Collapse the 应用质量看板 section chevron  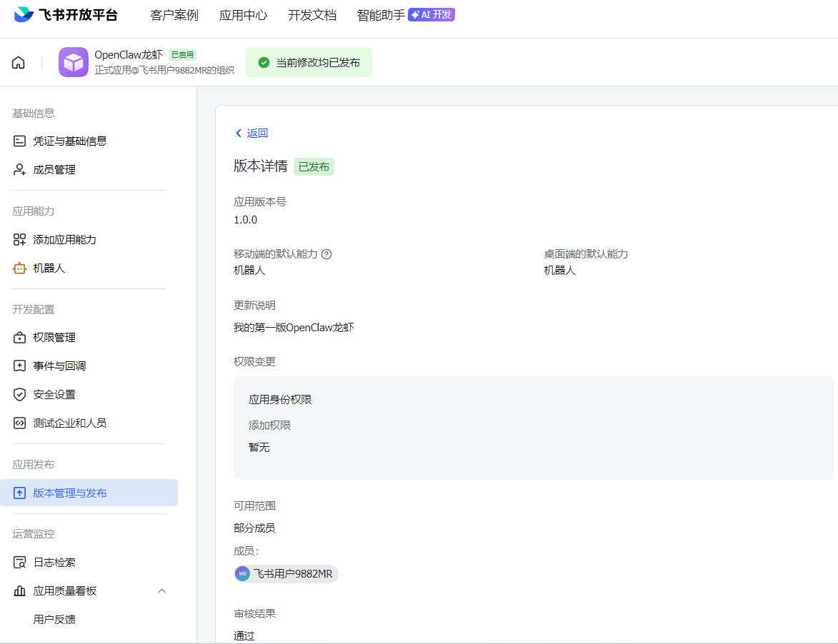[161, 591]
